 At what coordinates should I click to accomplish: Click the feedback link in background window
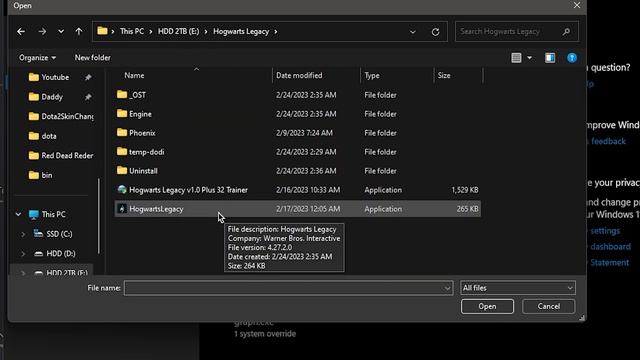pyautogui.click(x=608, y=141)
